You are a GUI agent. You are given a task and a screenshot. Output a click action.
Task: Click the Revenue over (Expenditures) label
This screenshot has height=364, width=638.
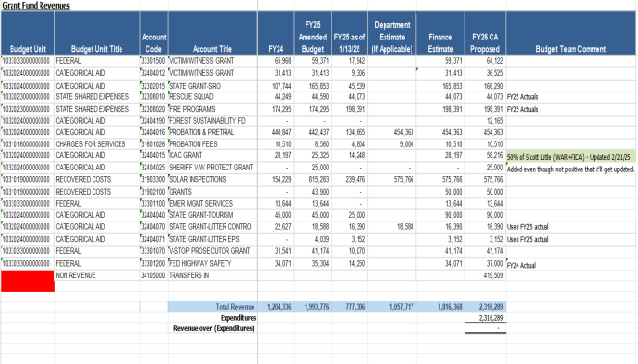pos(214,328)
